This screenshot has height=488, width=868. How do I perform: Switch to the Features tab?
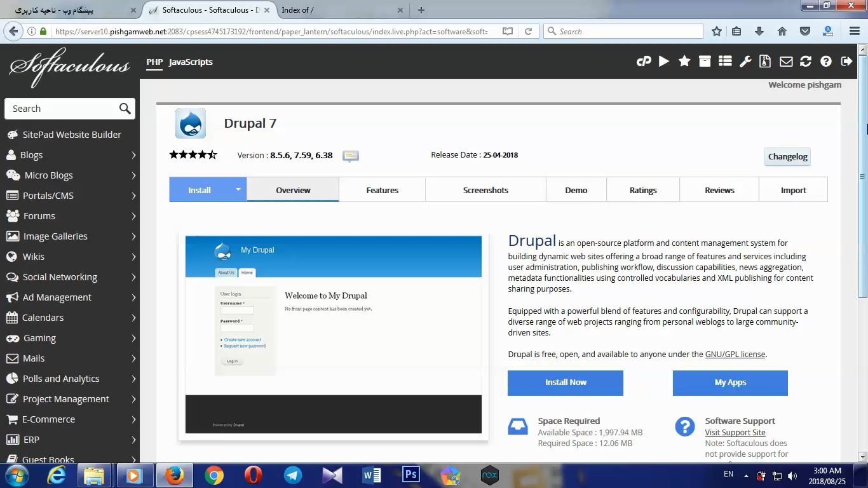click(382, 190)
